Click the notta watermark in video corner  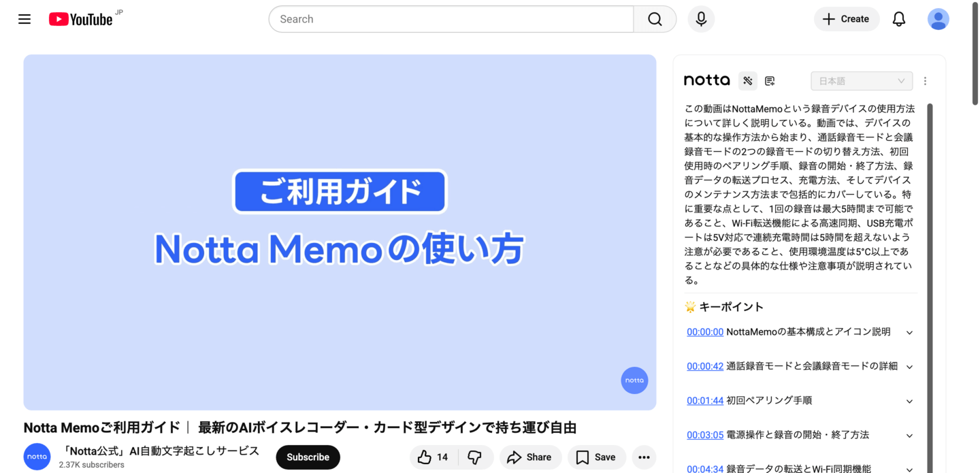tap(634, 380)
